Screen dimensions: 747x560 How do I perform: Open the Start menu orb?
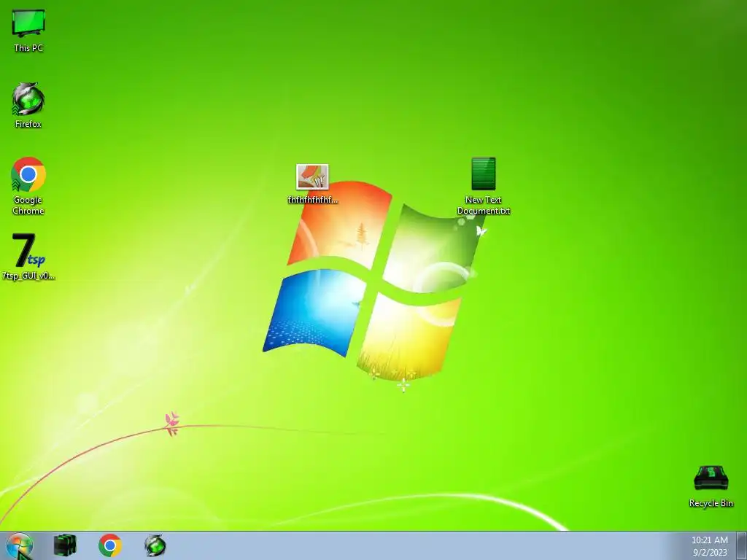[x=20, y=545]
